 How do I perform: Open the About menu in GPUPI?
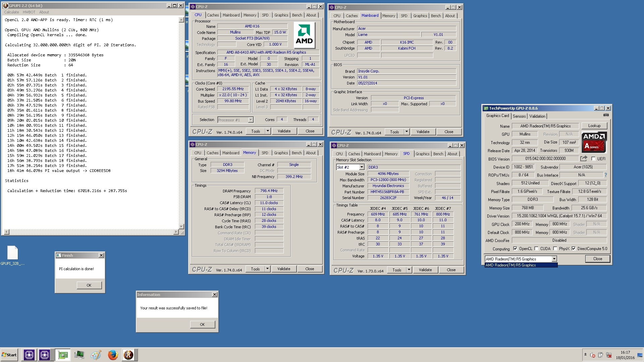[44, 12]
